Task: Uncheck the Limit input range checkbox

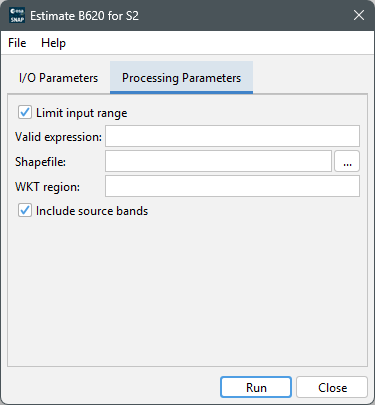Action: click(x=25, y=112)
